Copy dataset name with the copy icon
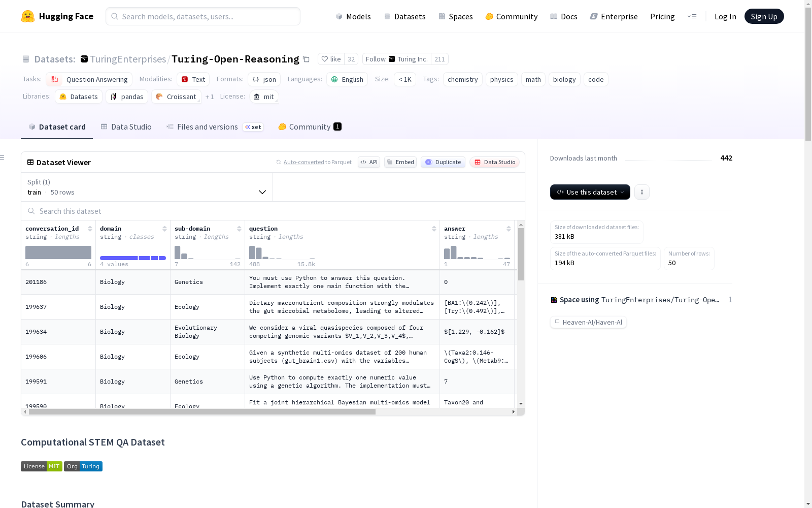Screen dimensions: 812x508 306,59
